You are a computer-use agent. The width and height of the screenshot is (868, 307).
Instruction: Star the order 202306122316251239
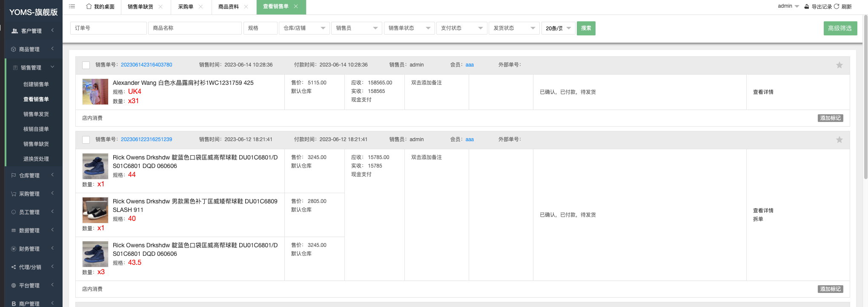(839, 140)
